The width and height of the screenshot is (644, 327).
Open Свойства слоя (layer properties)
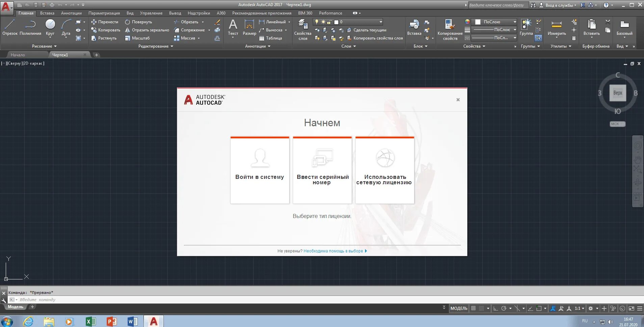[x=303, y=30]
